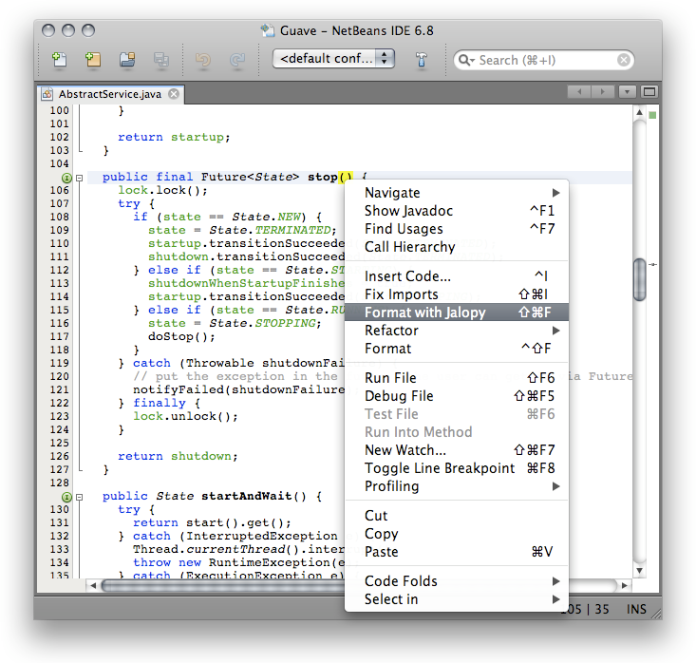Choose Paste from context menu
696x663 pixels.
click(457, 552)
